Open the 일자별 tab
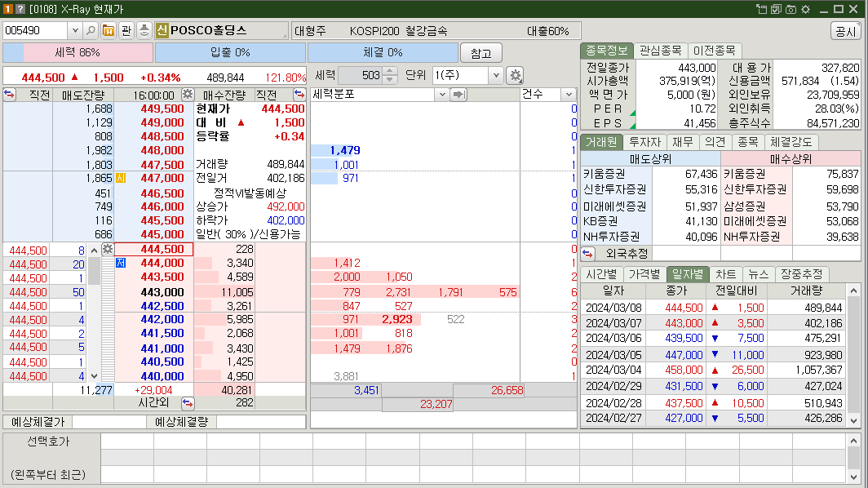The width and height of the screenshot is (868, 488). click(688, 274)
